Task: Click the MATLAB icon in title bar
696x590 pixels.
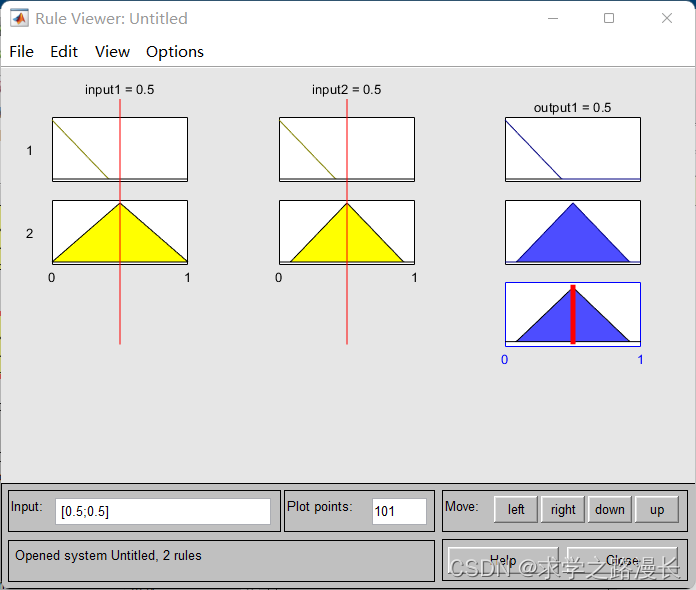Action: point(19,18)
